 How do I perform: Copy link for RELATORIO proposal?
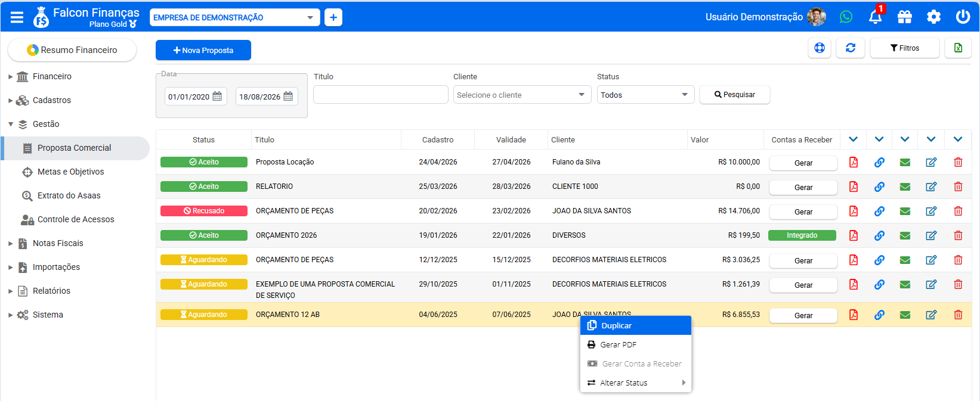879,186
